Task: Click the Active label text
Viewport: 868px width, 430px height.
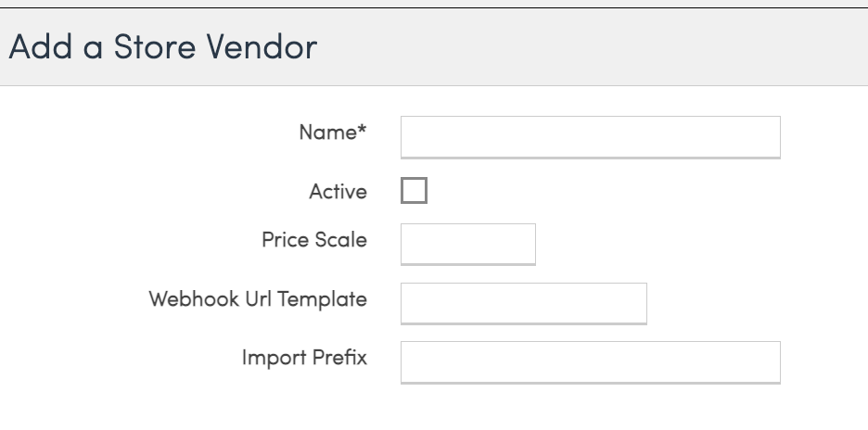Action: point(338,192)
